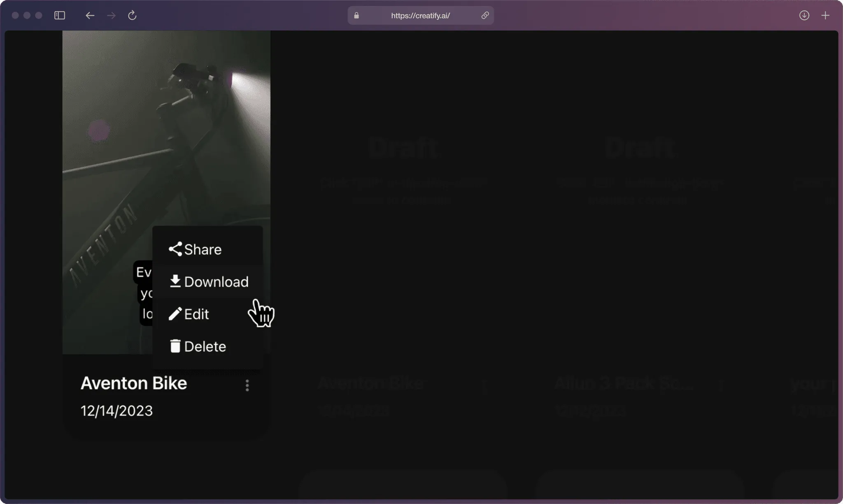
Task: Go back with the browser back arrow
Action: pos(90,16)
